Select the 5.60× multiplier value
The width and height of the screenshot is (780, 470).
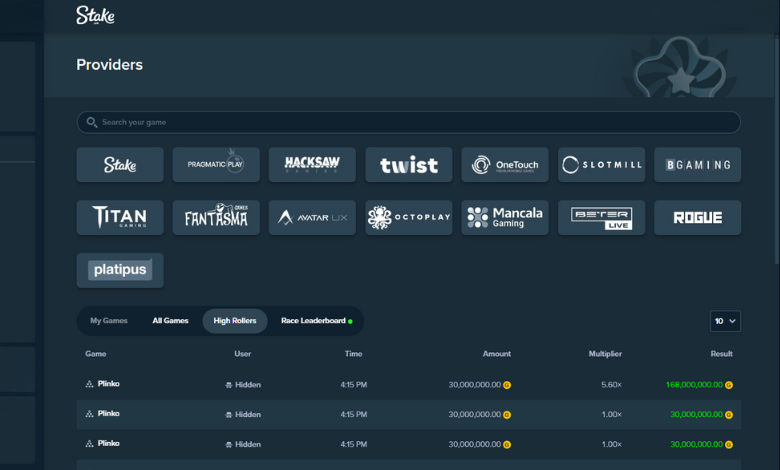611,384
